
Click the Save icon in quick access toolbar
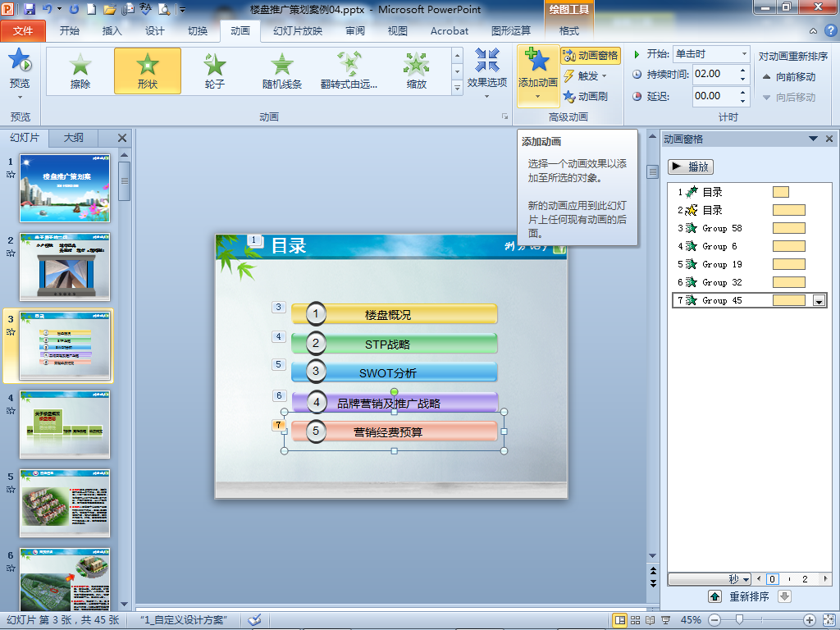point(29,9)
